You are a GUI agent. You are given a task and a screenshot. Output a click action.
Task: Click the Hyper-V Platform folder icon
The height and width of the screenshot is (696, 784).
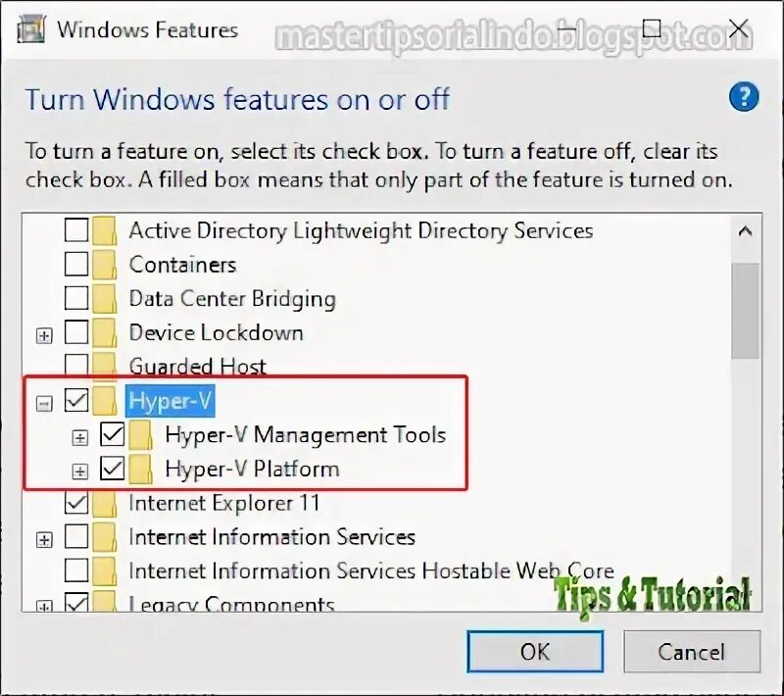[x=140, y=469]
